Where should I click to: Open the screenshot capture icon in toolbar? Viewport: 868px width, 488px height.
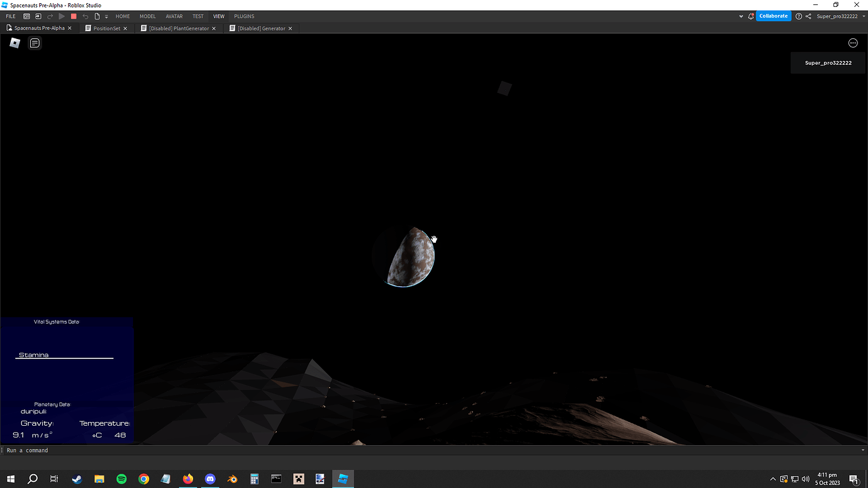click(26, 16)
